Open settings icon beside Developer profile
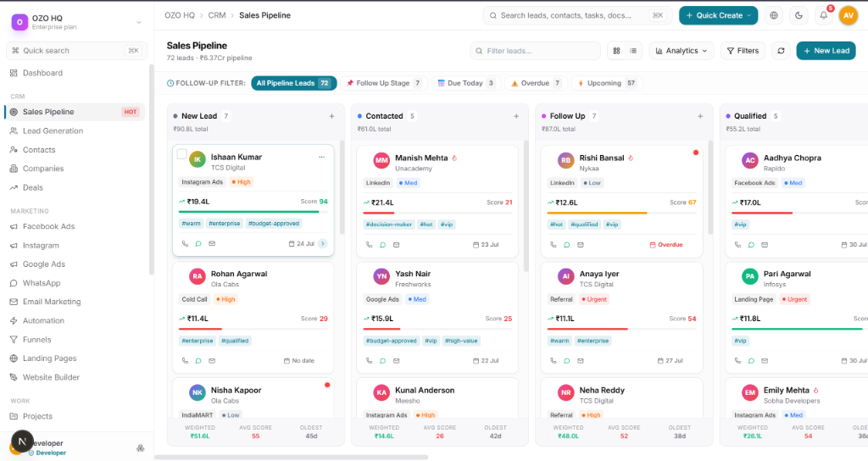Screen dimensions: 868x461 [141, 447]
